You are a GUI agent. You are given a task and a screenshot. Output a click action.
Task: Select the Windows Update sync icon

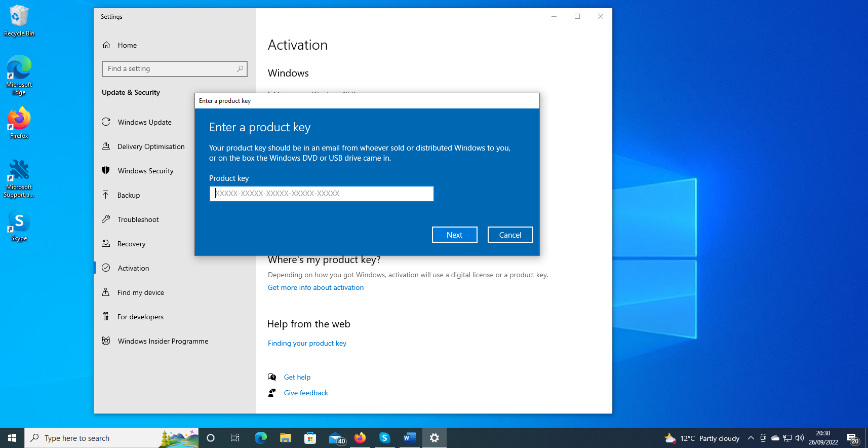pos(106,122)
